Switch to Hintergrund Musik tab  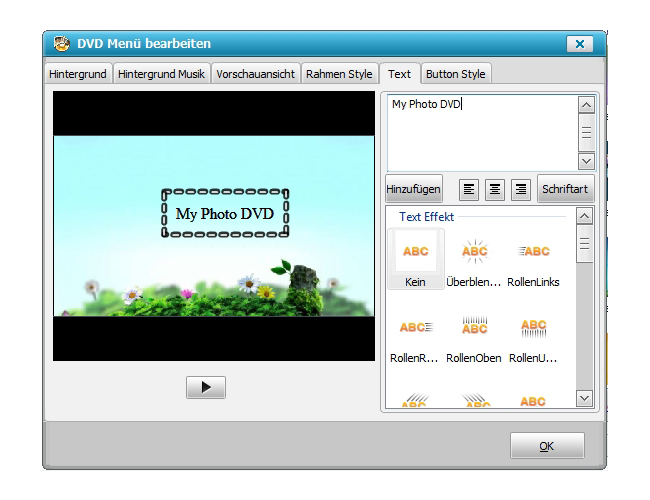(161, 74)
